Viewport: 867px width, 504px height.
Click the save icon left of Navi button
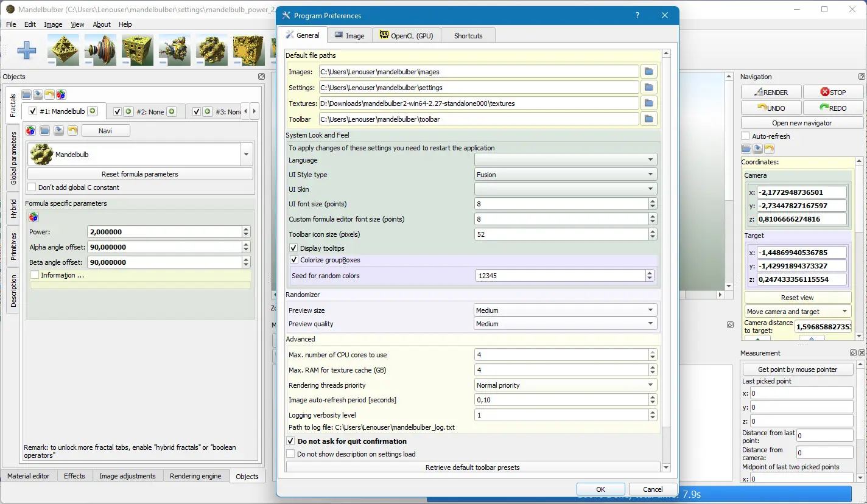(x=58, y=130)
